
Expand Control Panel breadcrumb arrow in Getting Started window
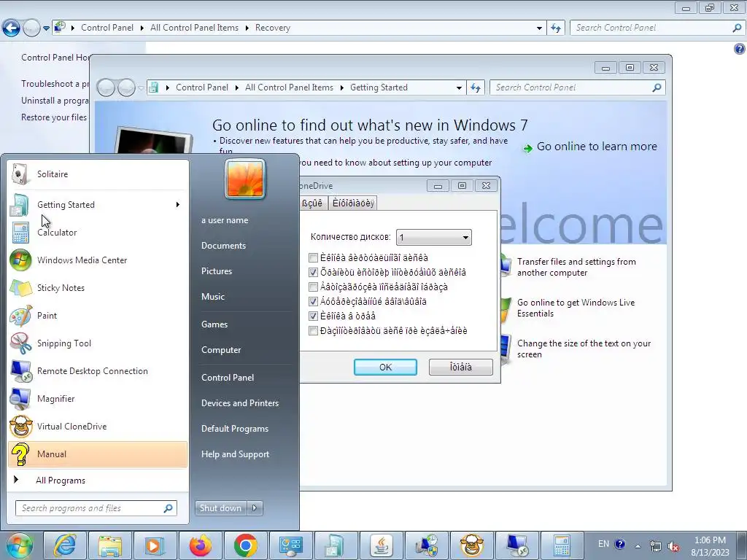tap(237, 87)
